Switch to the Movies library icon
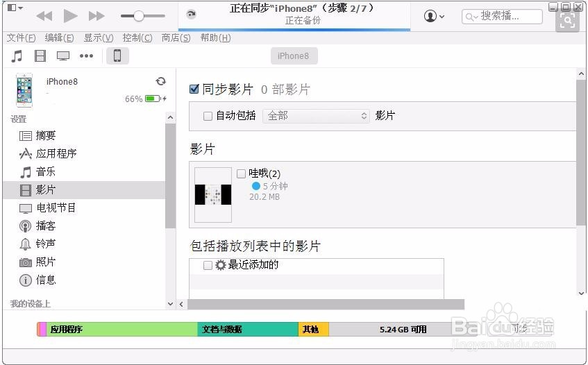This screenshot has height=365, width=588. [40, 56]
